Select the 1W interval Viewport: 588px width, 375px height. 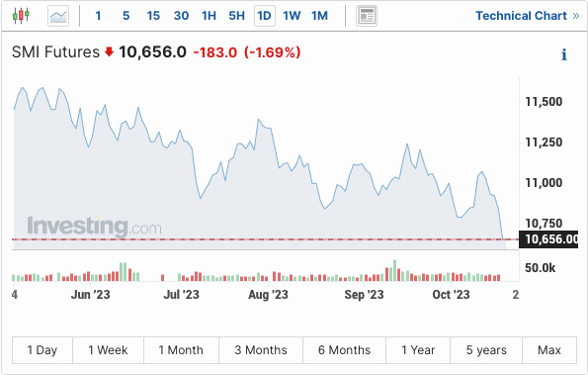coord(292,16)
